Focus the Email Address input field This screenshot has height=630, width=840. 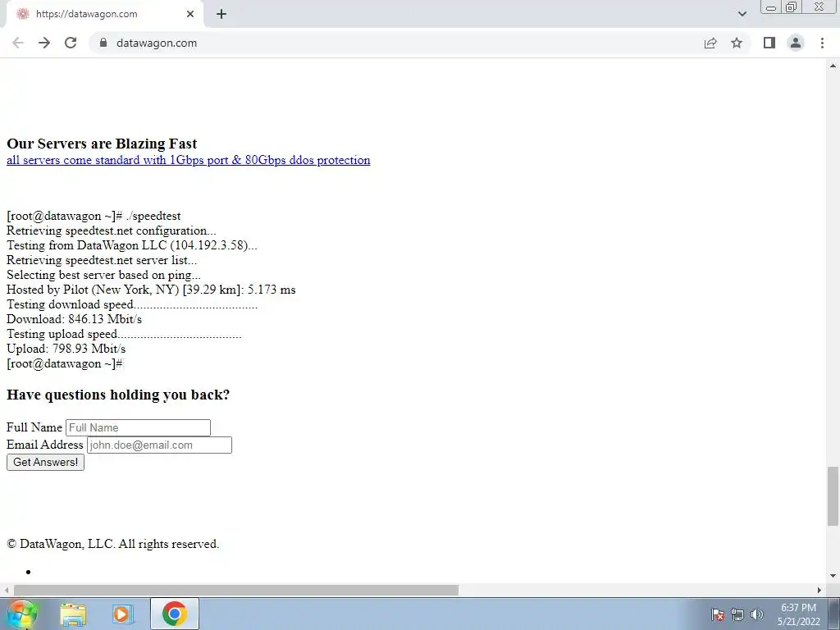(x=160, y=445)
